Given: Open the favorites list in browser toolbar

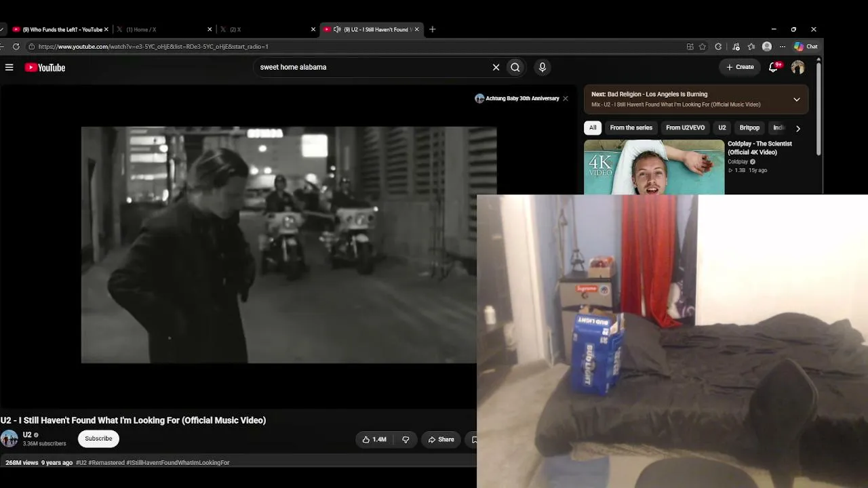Looking at the screenshot, I should coord(751,47).
